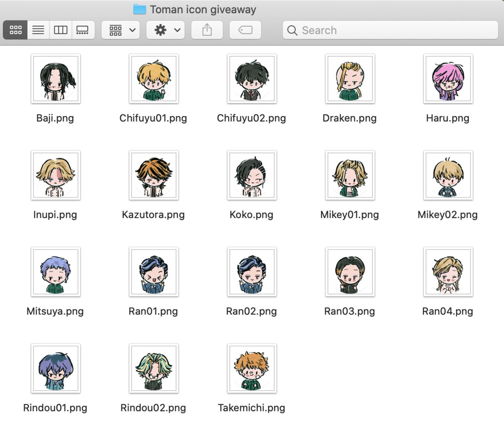The image size is (504, 432).
Task: Select the Ran04.png thumbnail
Action: coord(448,272)
